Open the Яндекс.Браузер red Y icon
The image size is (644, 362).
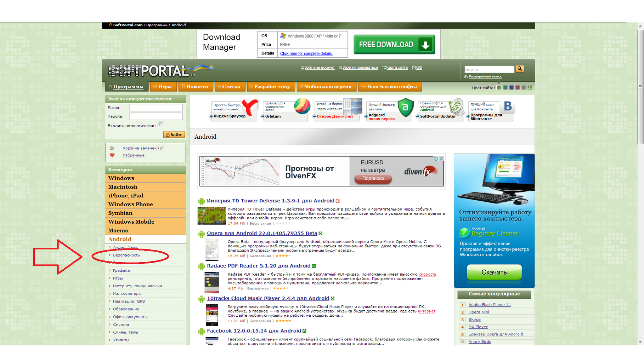250,107
